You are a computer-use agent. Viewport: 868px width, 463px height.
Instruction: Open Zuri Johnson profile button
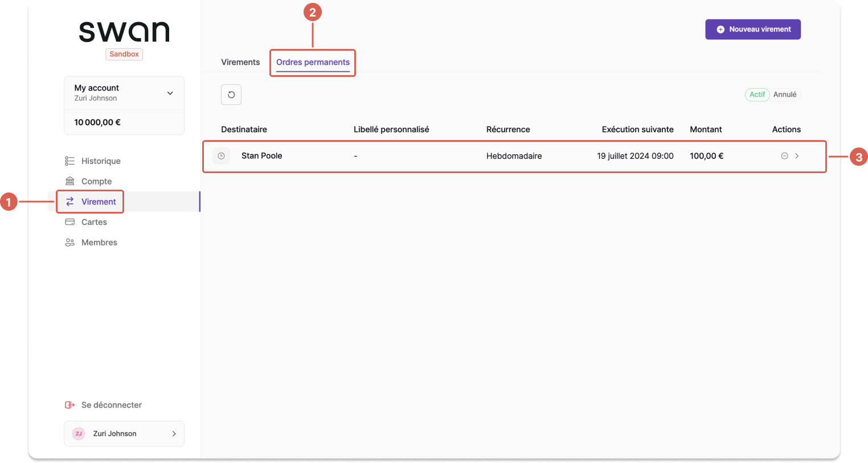click(124, 434)
